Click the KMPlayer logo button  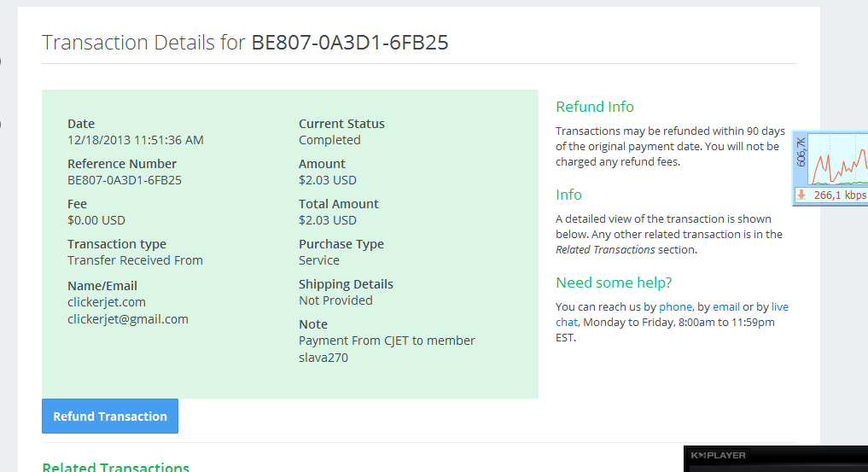[718, 455]
